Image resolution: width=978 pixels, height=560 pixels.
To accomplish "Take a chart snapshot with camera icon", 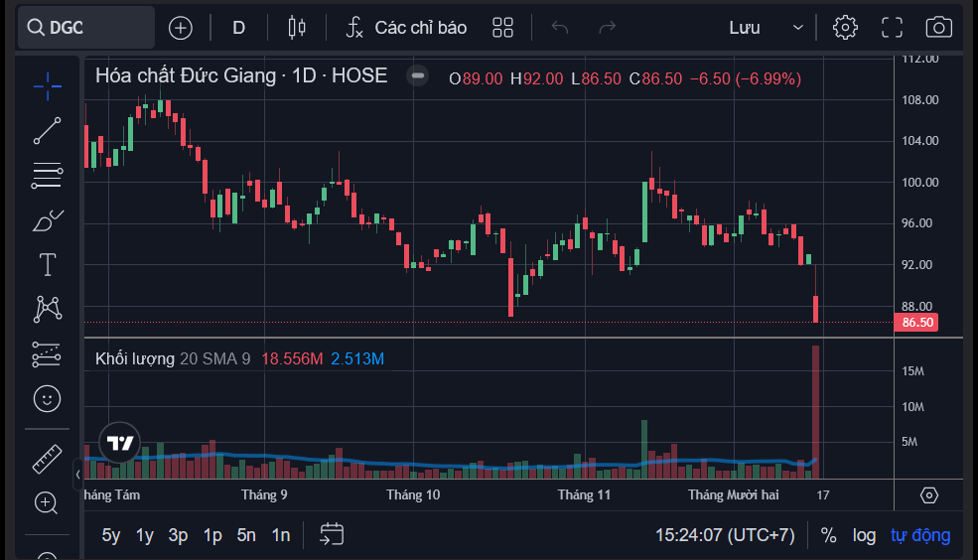I will (x=938, y=28).
